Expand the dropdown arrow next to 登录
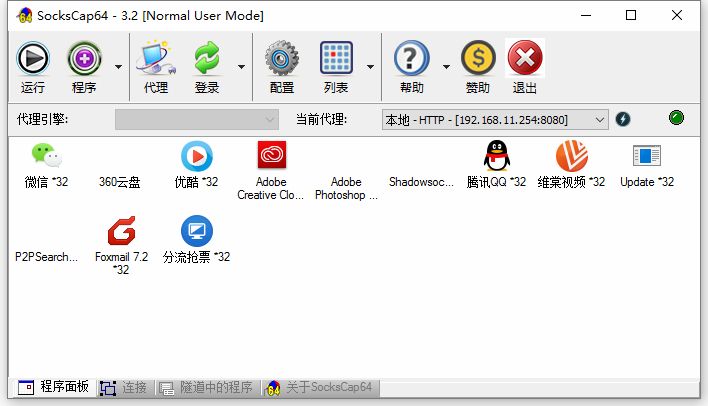 point(242,67)
